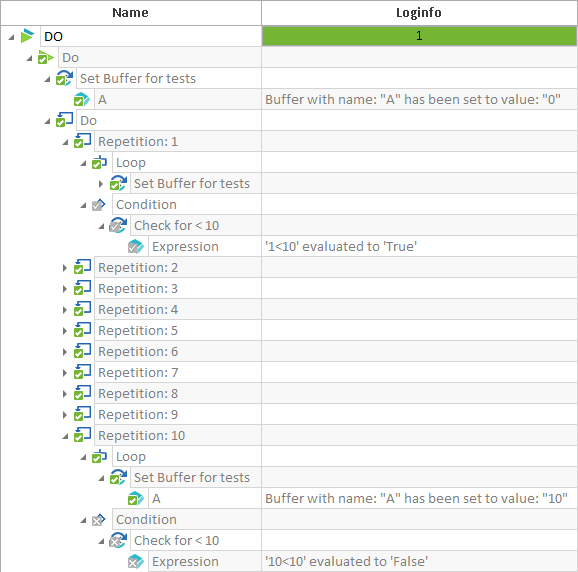This screenshot has width=578, height=572.
Task: Collapse the Repetition: 10 node
Action: [x=65, y=436]
